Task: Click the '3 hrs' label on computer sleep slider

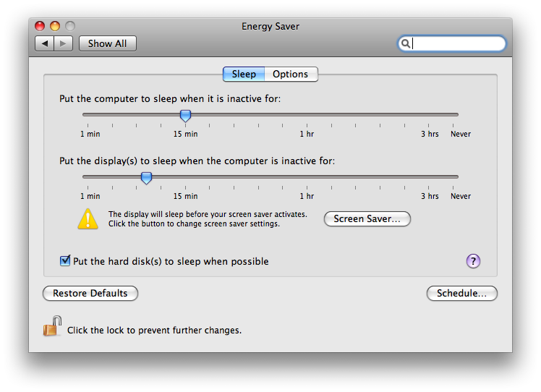Action: (430, 134)
